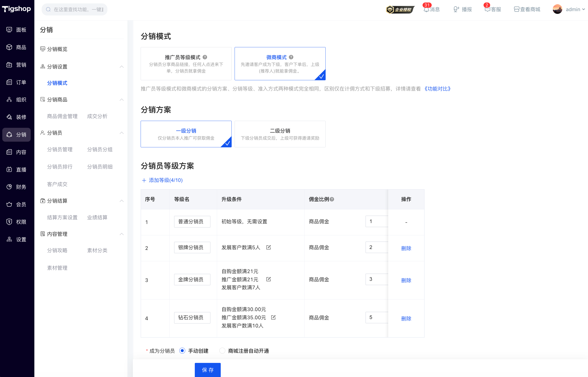Click the 金牌分销员 level name field
Image resolution: width=588 pixels, height=377 pixels.
pyautogui.click(x=192, y=279)
